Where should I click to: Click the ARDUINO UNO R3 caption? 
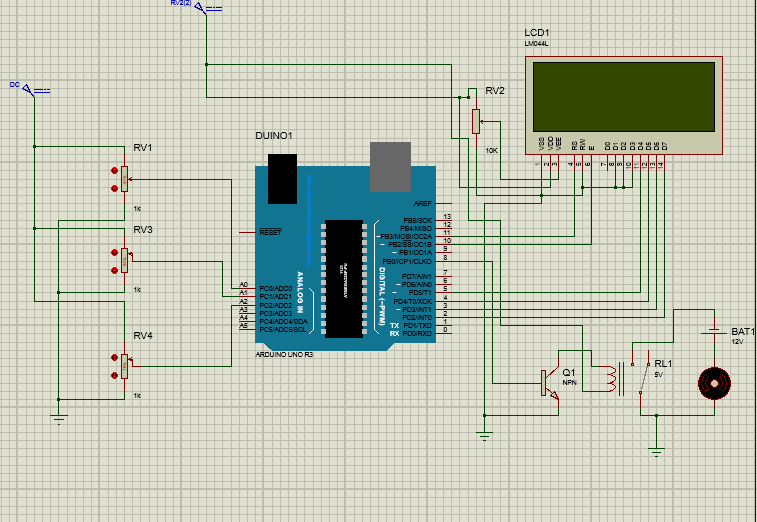point(284,354)
